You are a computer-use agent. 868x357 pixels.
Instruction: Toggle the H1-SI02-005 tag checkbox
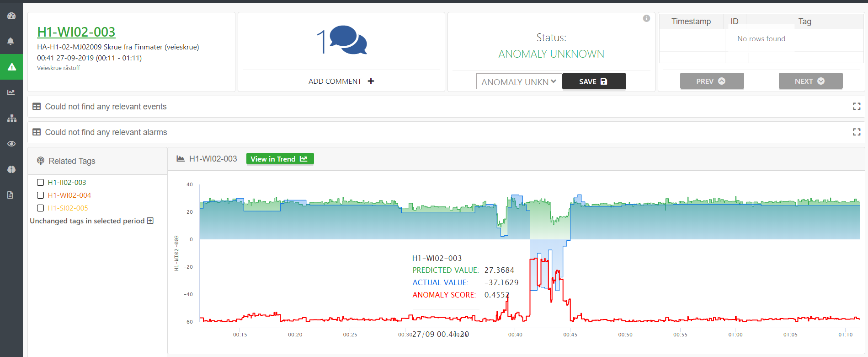coord(40,208)
